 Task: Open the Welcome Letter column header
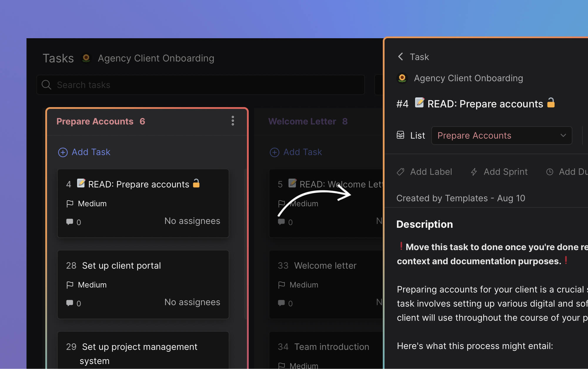click(x=302, y=121)
